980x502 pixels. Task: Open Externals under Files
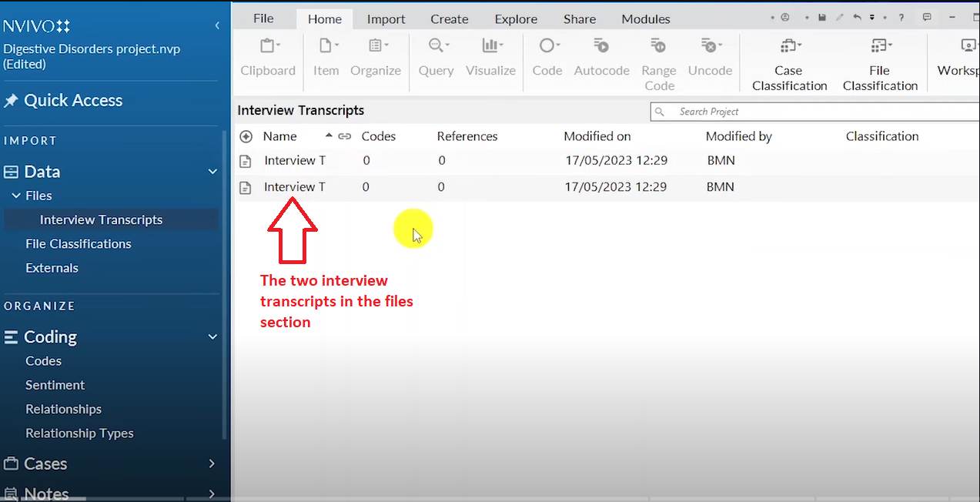(52, 268)
